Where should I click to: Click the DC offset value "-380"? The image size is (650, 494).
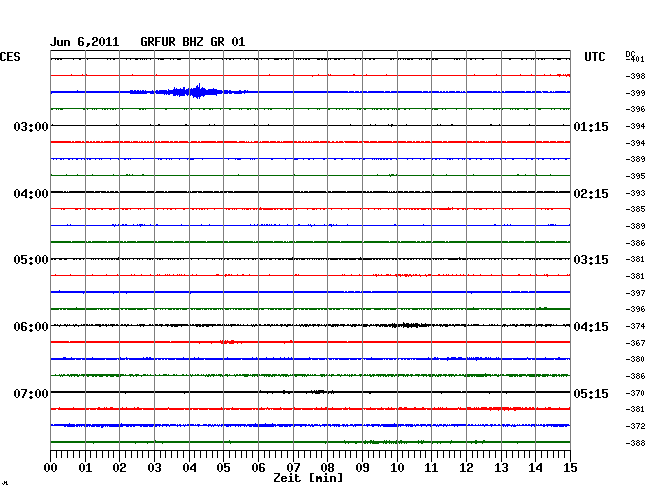635,359
